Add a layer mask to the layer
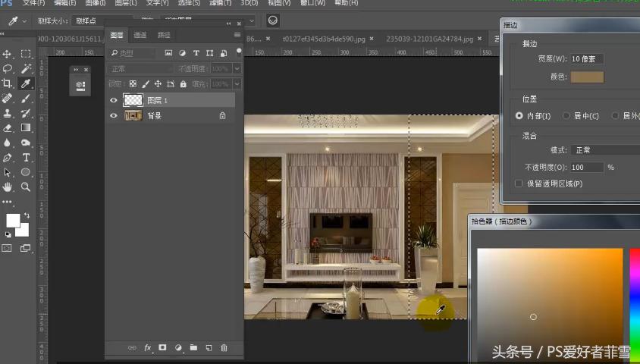The width and height of the screenshot is (640, 364). tap(162, 347)
